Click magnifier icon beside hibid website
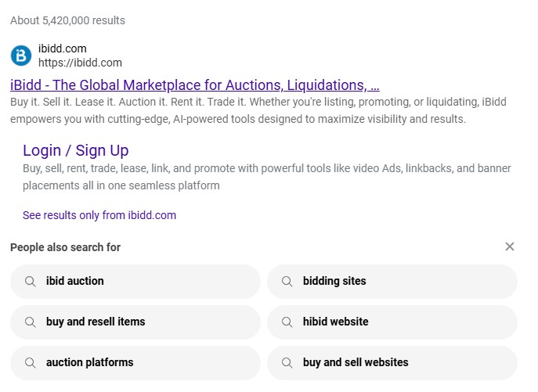This screenshot has width=538, height=392. coord(287,322)
